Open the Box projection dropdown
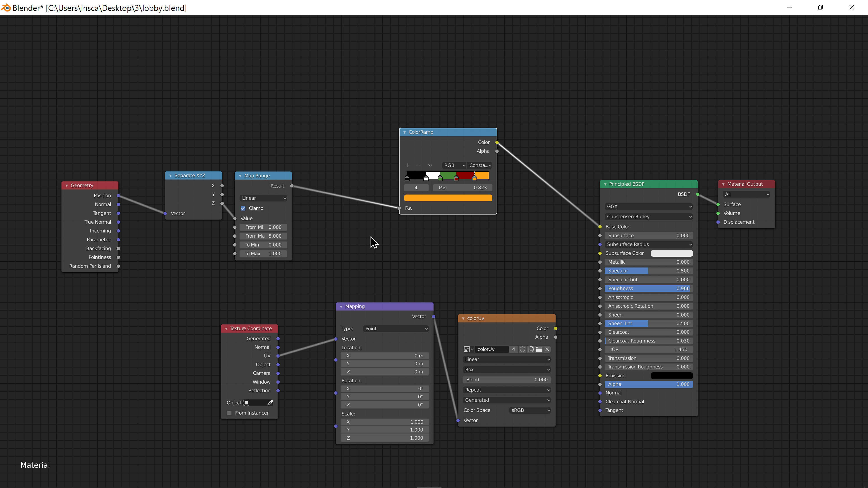Screen dimensions: 868x488 pyautogui.click(x=507, y=369)
